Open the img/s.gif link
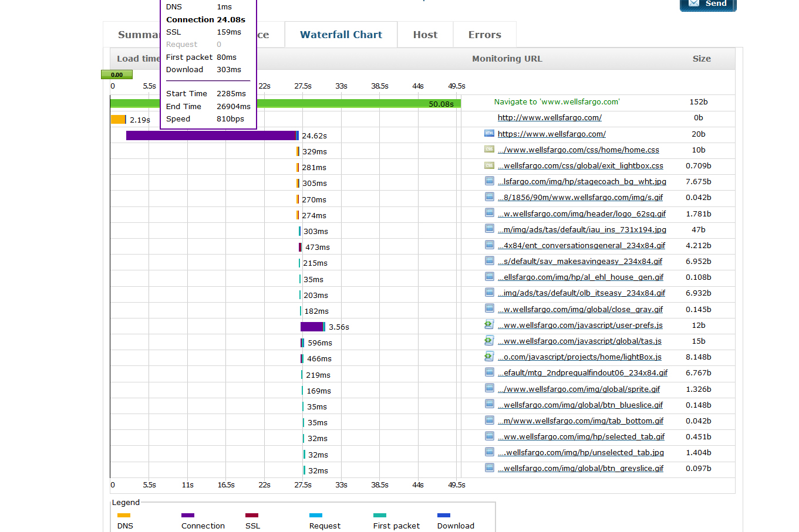This screenshot has width=799, height=532. [580, 198]
